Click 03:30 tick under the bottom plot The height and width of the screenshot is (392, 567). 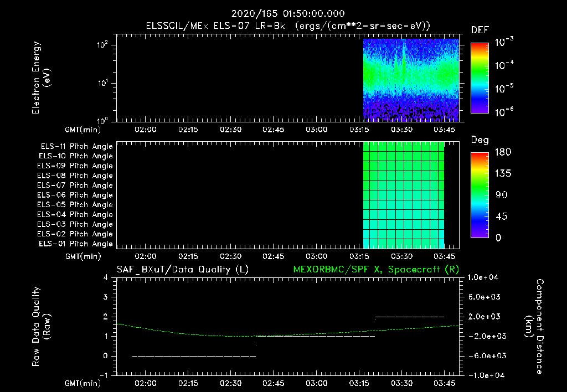click(402, 383)
